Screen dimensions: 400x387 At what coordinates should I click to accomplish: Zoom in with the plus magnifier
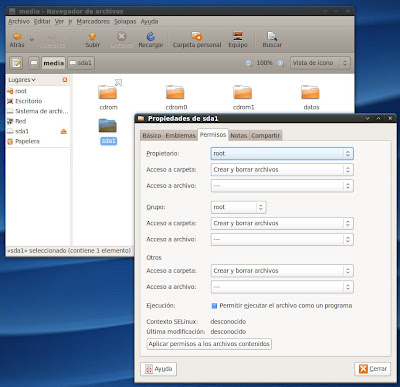point(281,63)
